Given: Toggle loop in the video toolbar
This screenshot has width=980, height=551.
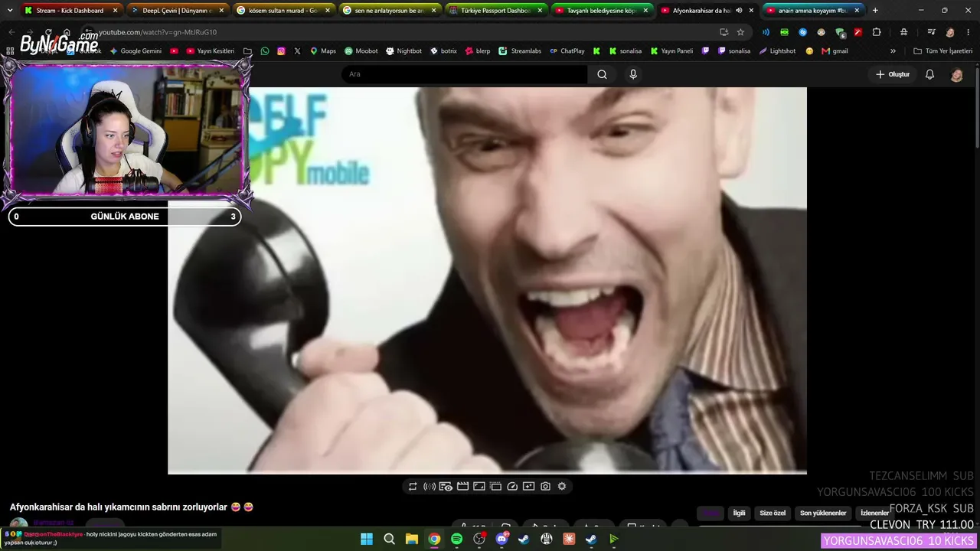Looking at the screenshot, I should pos(413,486).
